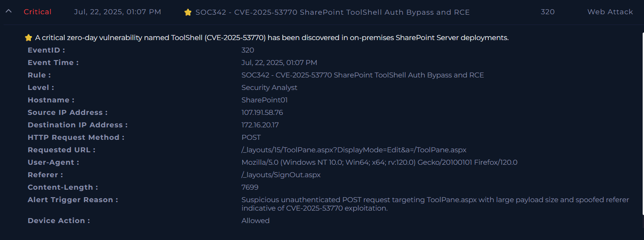Collapse the alert row with the chevron

8,12
